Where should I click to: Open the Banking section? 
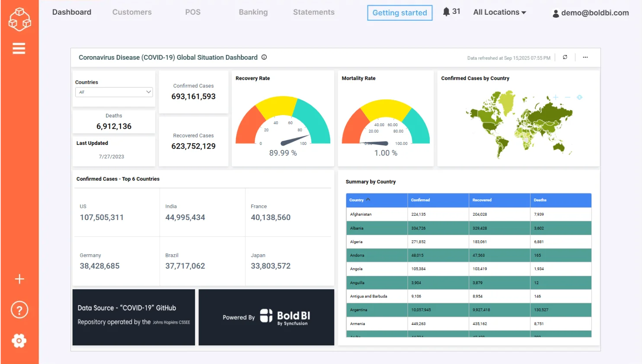253,12
